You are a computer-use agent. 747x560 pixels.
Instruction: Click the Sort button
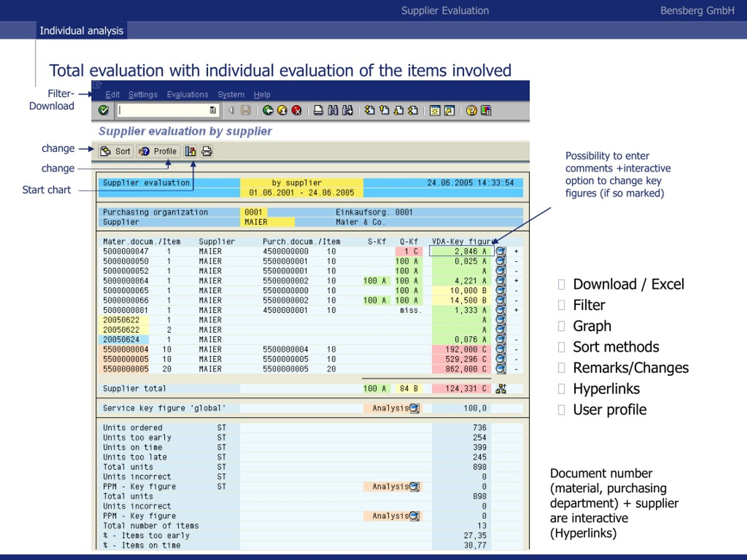[116, 151]
